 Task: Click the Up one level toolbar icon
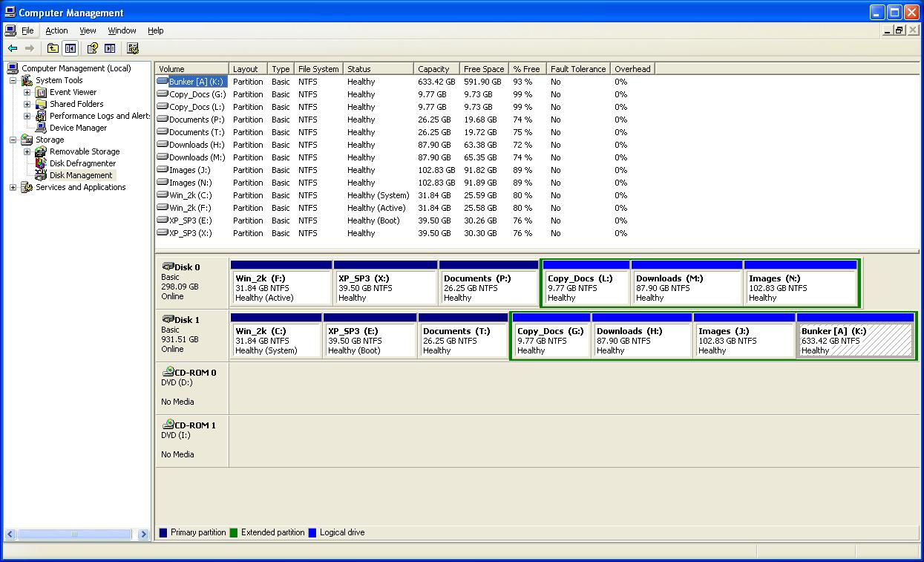point(53,48)
